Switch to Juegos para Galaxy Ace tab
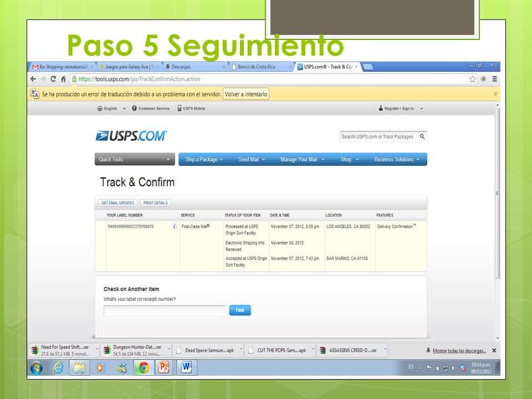 coord(129,67)
